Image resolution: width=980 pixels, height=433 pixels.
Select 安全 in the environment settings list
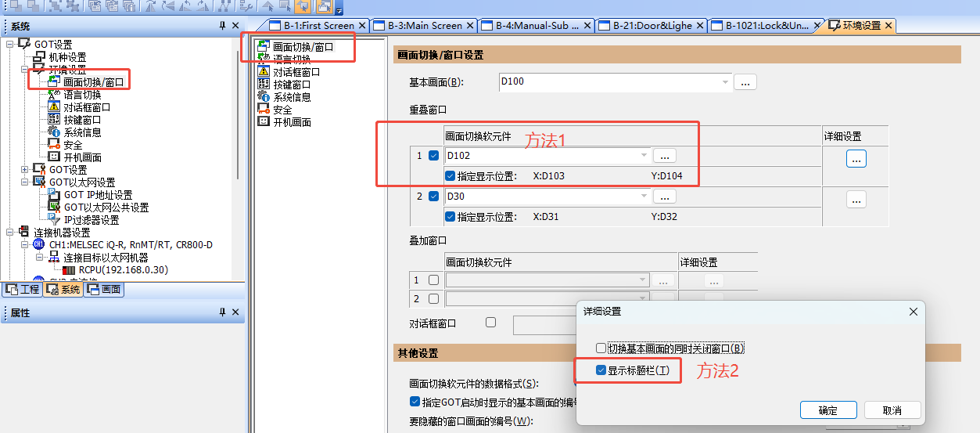[282, 110]
